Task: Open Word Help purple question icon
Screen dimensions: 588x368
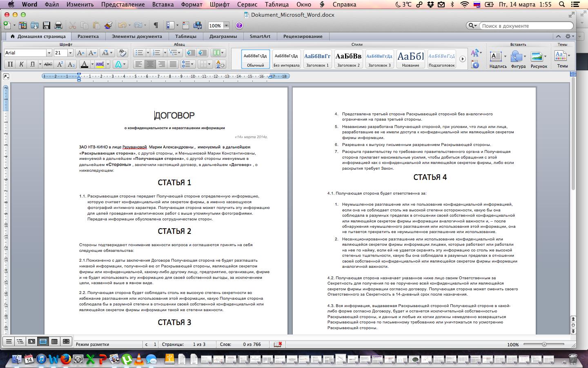Action: tap(239, 25)
